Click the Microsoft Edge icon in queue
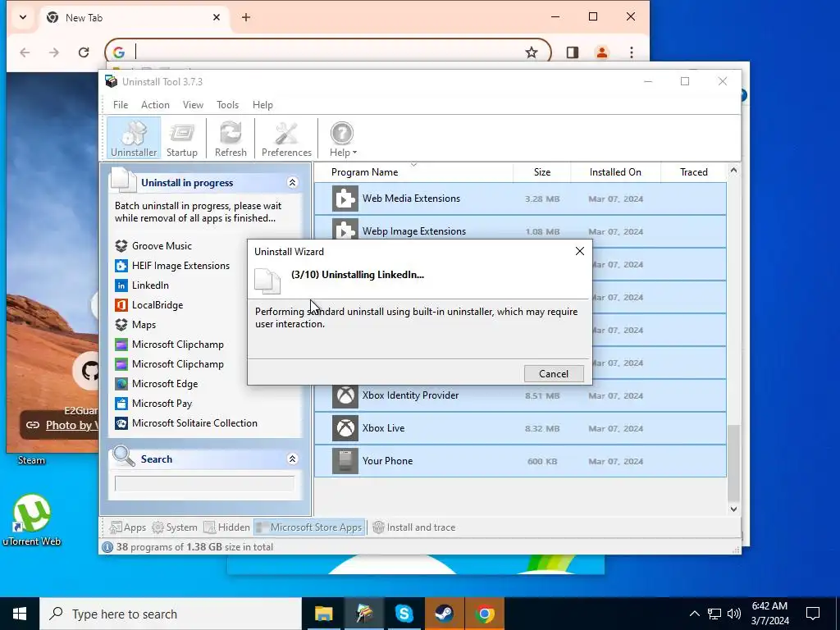Screen dimensions: 840x630 (x=121, y=384)
